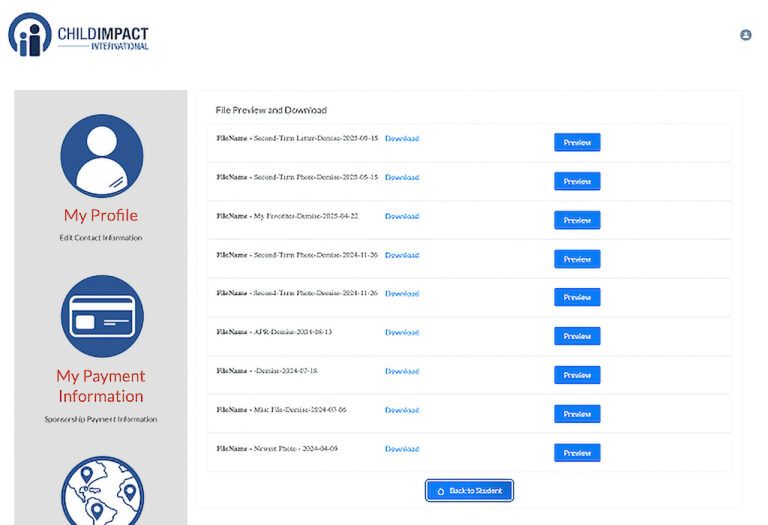This screenshot has height=525, width=768.
Task: Preview the Second-Term Letter 2025-05-15 file
Action: 577,142
